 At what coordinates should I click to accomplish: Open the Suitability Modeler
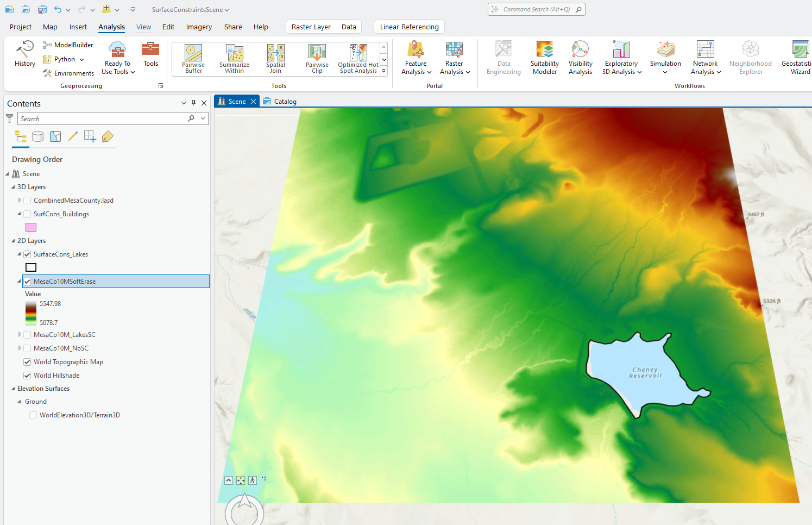(544, 57)
